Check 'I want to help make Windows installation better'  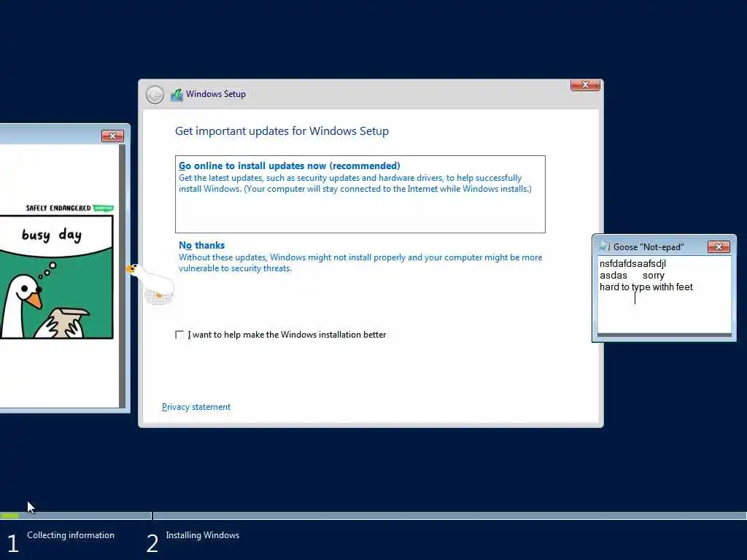[179, 335]
